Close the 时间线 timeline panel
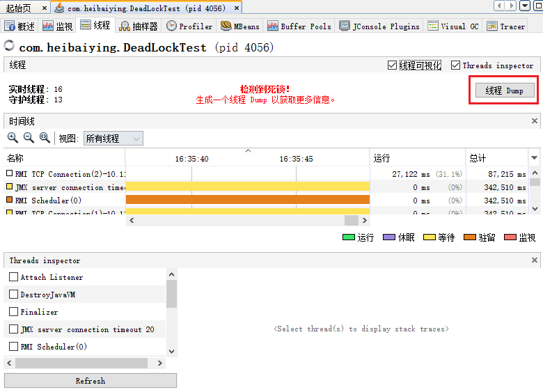This screenshot has height=392, width=543. (535, 121)
